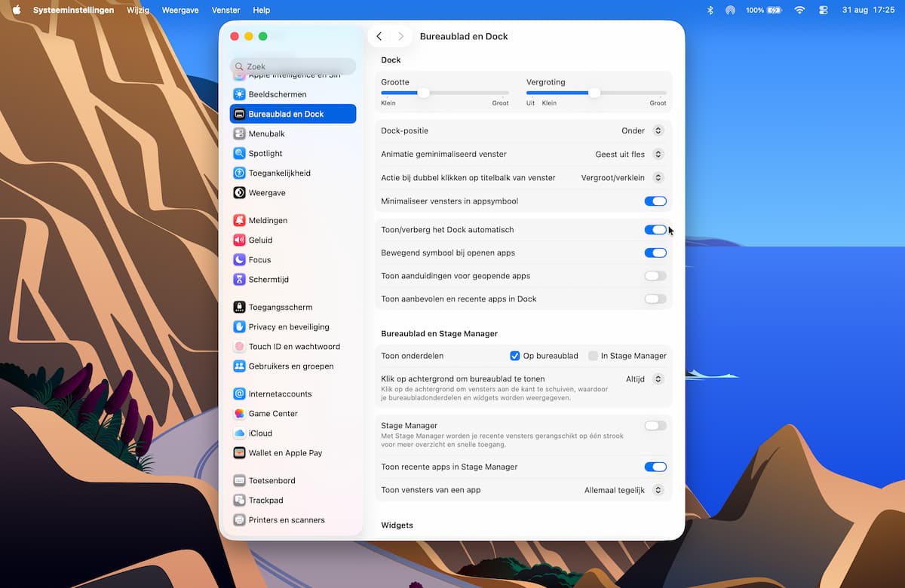The width and height of the screenshot is (905, 588).
Task: Toggle Toon/verberg het Dock automatisch
Action: pos(655,230)
